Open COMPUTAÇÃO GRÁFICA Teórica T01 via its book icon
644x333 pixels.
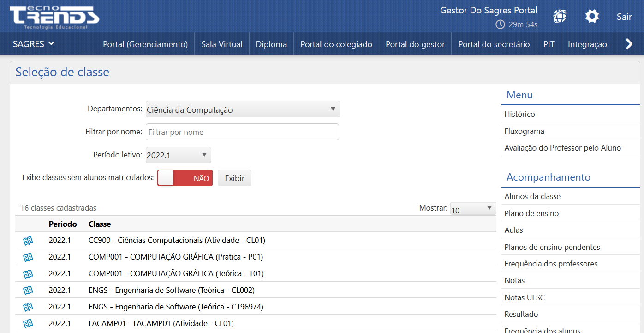point(28,273)
